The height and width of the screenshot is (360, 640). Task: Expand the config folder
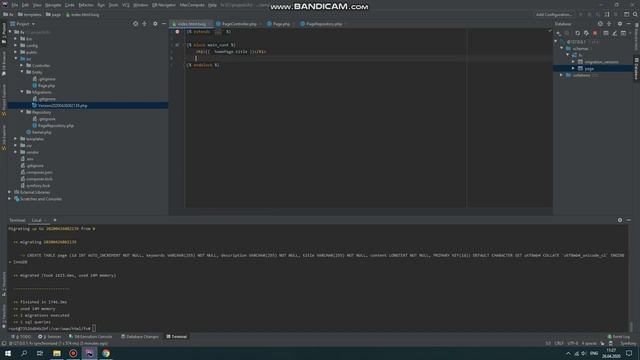[x=16, y=45]
